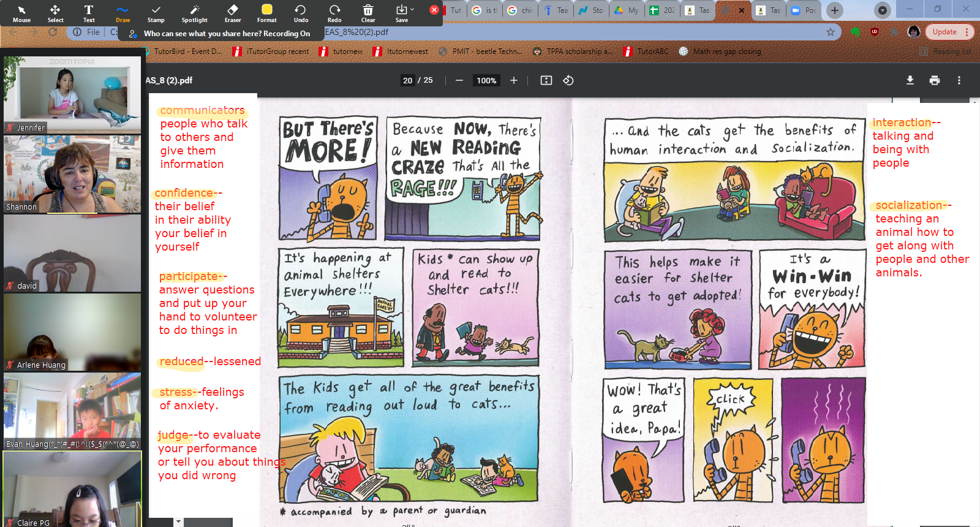This screenshot has width=980, height=527.
Task: Rotate the PDF counterclockwise
Action: coord(568,80)
